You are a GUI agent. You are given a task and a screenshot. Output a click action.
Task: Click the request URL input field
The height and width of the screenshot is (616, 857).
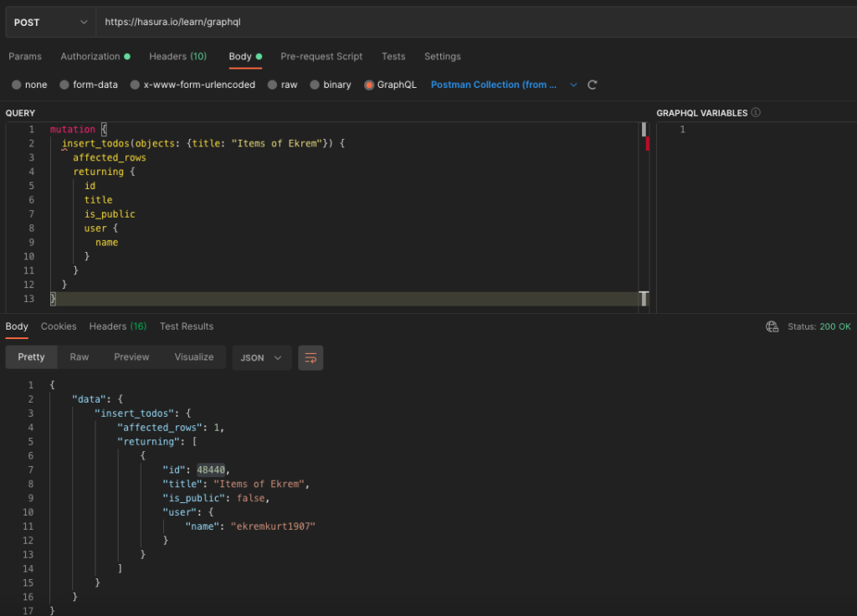point(469,22)
